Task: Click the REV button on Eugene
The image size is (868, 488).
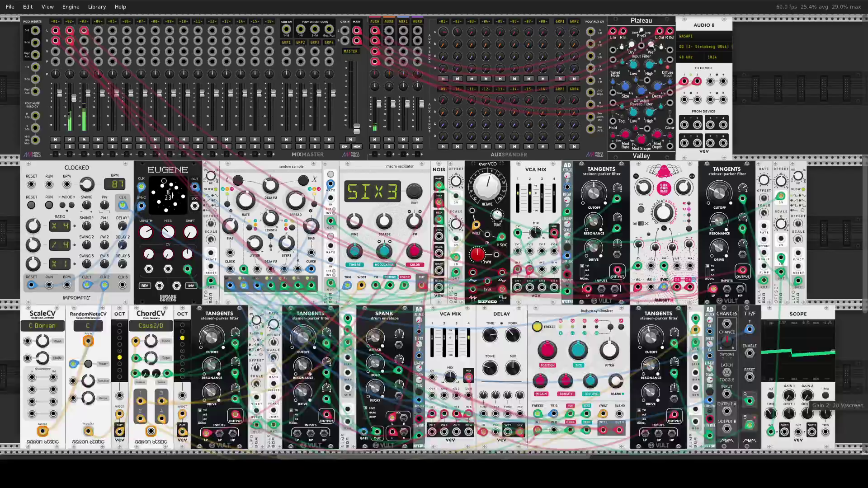Action: (x=145, y=286)
